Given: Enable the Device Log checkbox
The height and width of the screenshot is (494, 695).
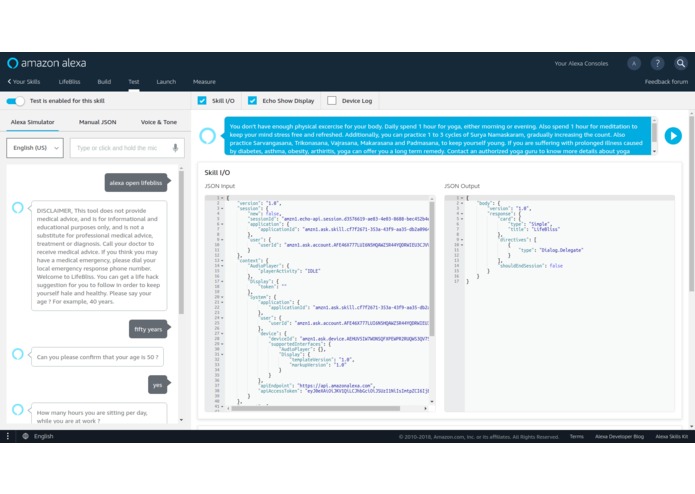Looking at the screenshot, I should 332,101.
